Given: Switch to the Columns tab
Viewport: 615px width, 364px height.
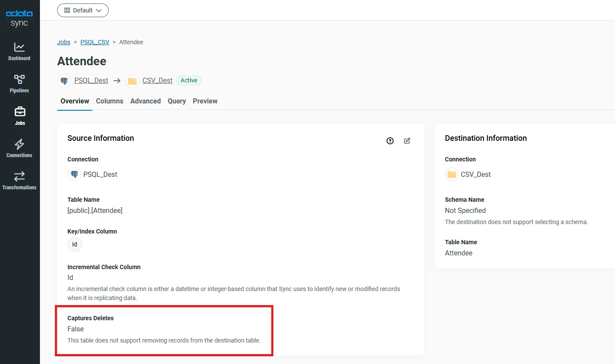Looking at the screenshot, I should [110, 101].
